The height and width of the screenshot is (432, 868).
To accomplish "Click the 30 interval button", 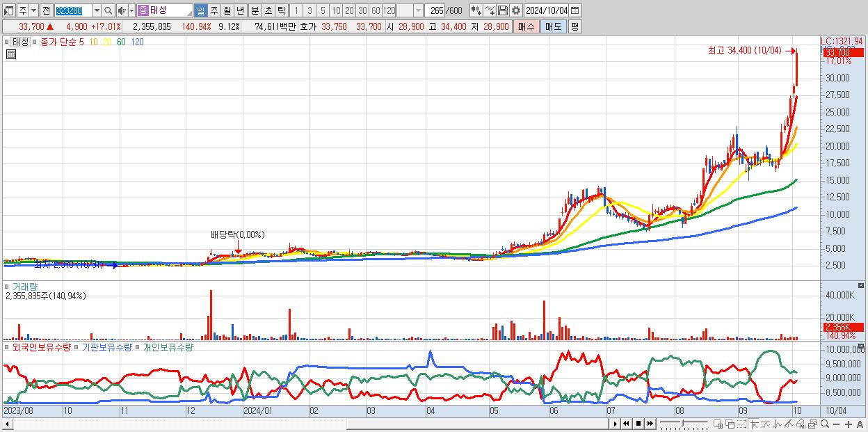I will tap(362, 10).
